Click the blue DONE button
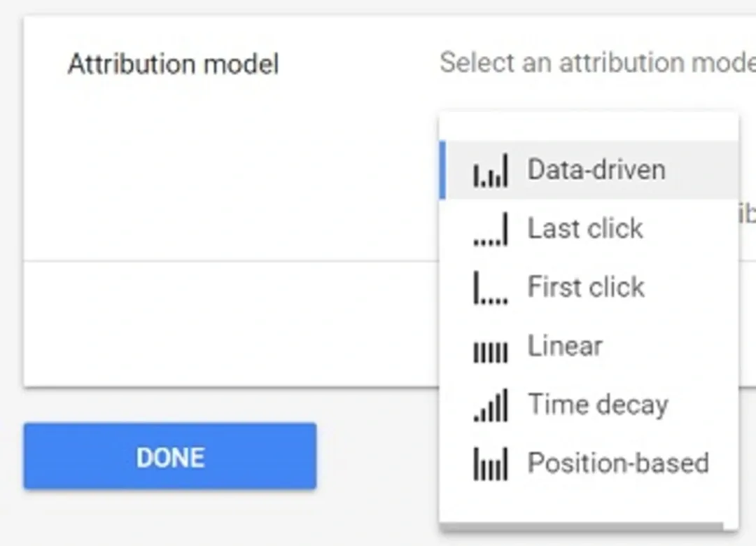Image resolution: width=756 pixels, height=546 pixels. [x=170, y=456]
